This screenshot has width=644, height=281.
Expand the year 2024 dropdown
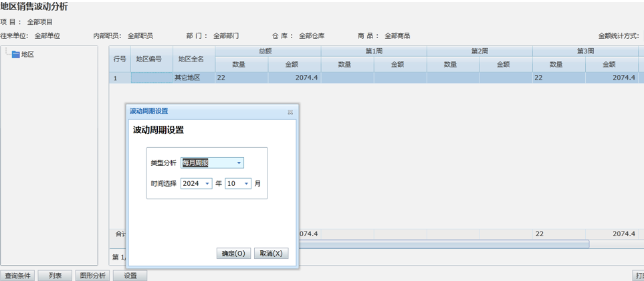(x=207, y=184)
